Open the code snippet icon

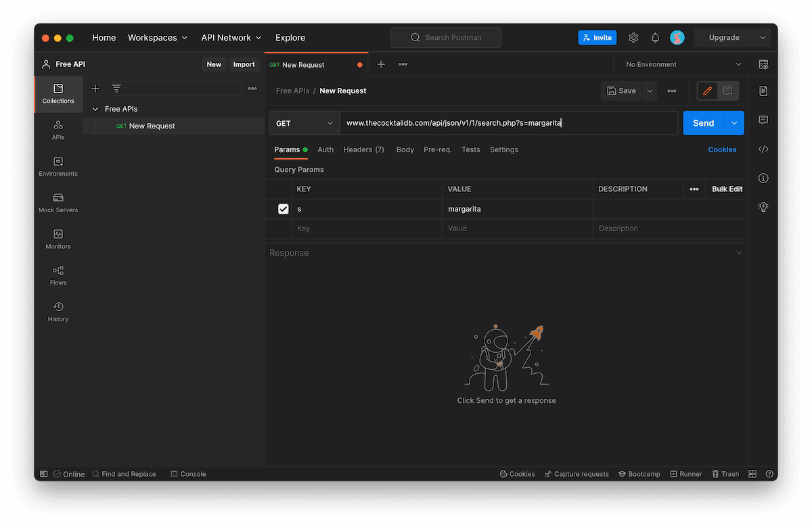point(763,149)
